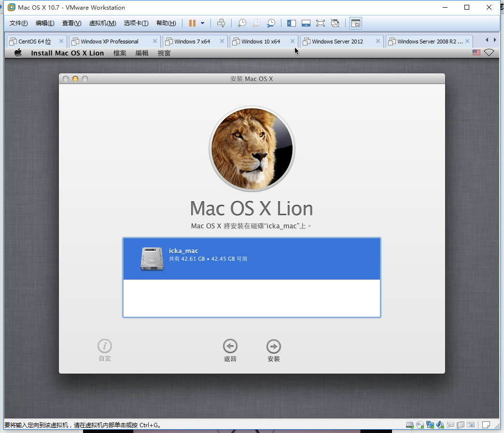The height and width of the screenshot is (433, 504).
Task: Switch to the Windows XP Professional tab
Action: [109, 42]
